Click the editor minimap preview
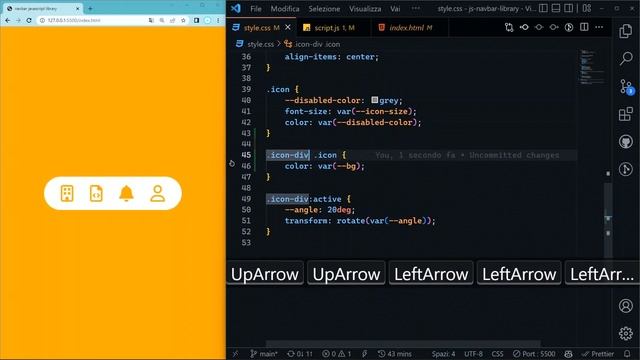This screenshot has height=360, width=640. pyautogui.click(x=592, y=68)
